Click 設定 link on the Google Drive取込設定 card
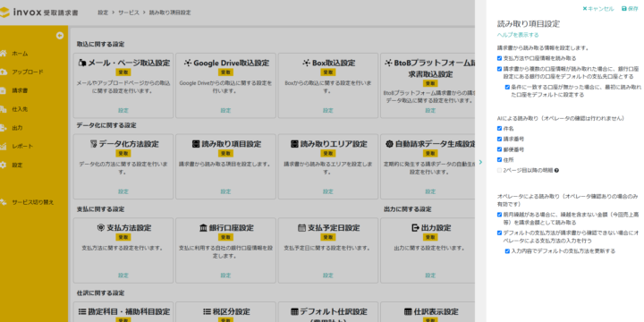Screen dimensions: 644x322 225,111
